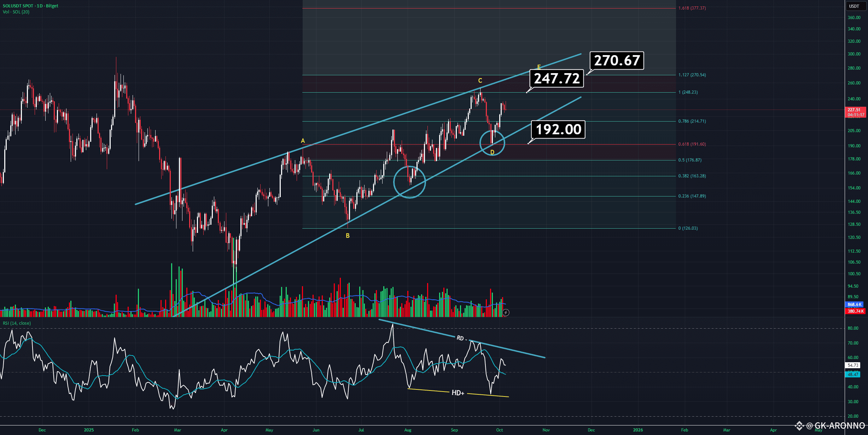Click the Binance logo watermark icon

click(x=799, y=426)
